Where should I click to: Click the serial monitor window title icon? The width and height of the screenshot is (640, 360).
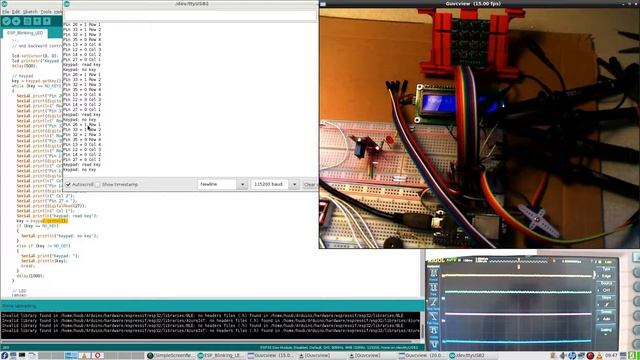click(67, 4)
